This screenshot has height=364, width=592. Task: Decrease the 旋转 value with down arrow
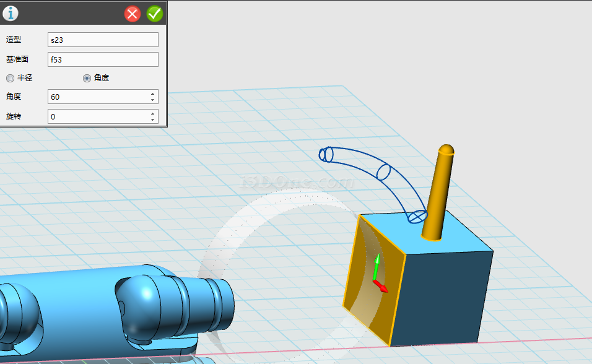[152, 119]
